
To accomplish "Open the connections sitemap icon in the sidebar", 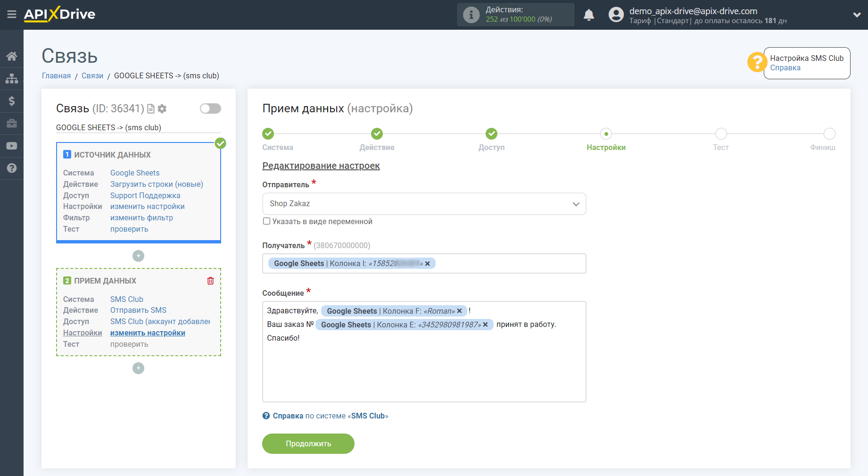I will coord(12,78).
